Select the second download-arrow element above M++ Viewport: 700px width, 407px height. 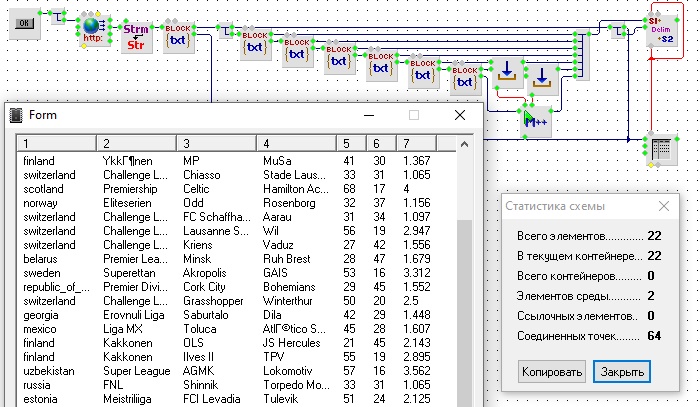pyautogui.click(x=542, y=79)
